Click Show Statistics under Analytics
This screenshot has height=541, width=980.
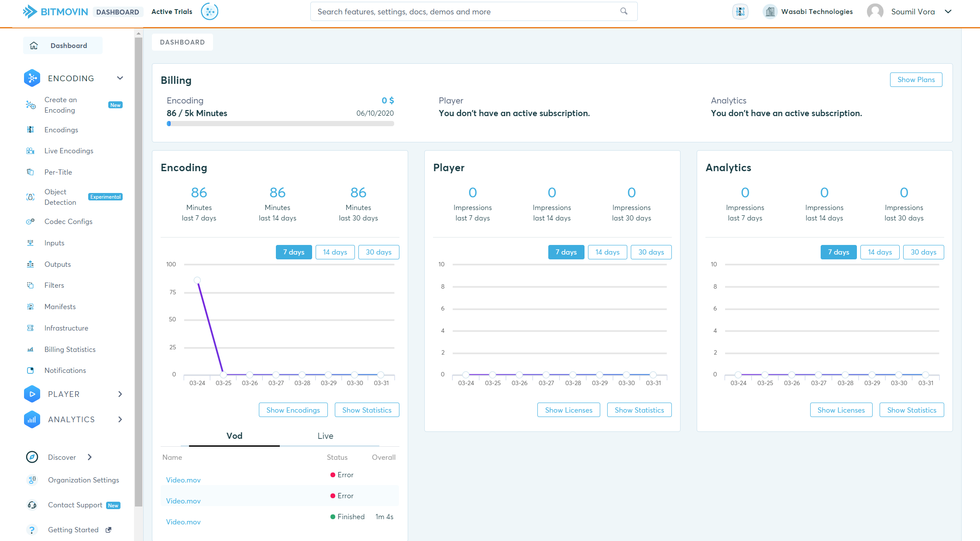[x=912, y=410]
